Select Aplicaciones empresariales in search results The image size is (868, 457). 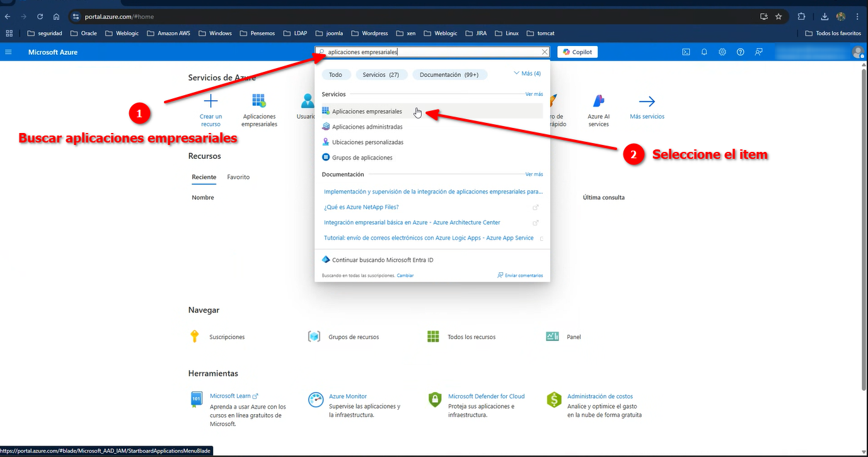click(367, 112)
